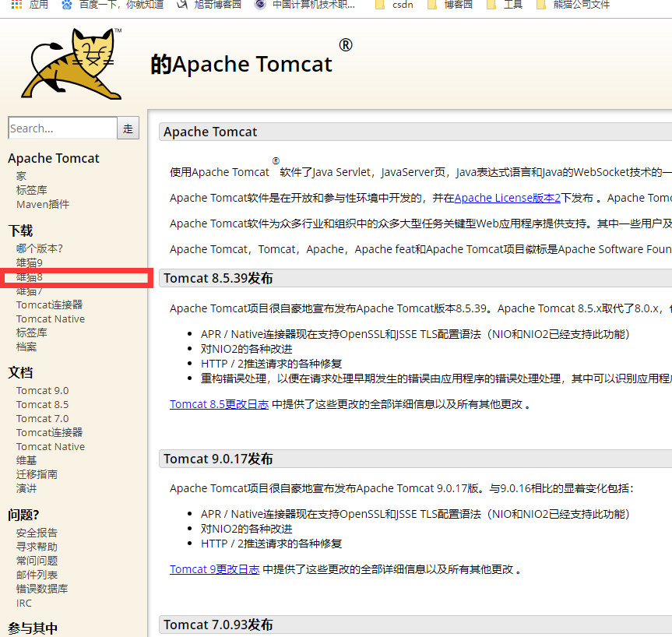Click the 下载 sidebar heading
Image resolution: width=672 pixels, height=637 pixels.
(x=20, y=231)
